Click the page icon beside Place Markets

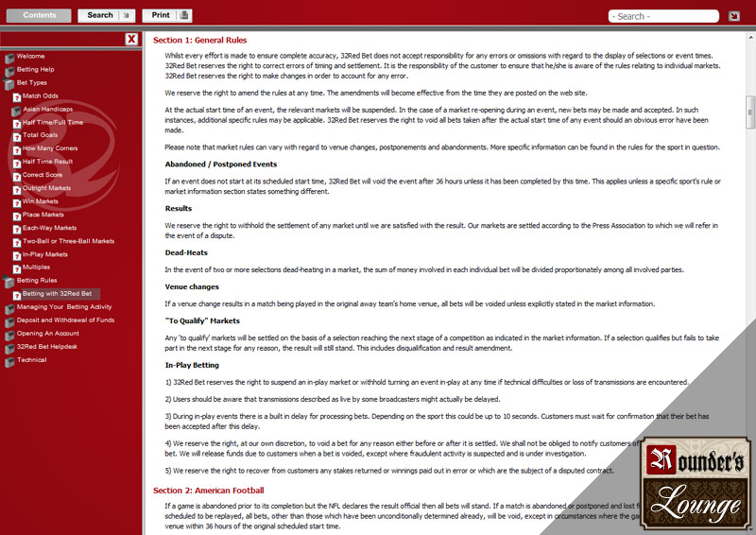click(16, 216)
